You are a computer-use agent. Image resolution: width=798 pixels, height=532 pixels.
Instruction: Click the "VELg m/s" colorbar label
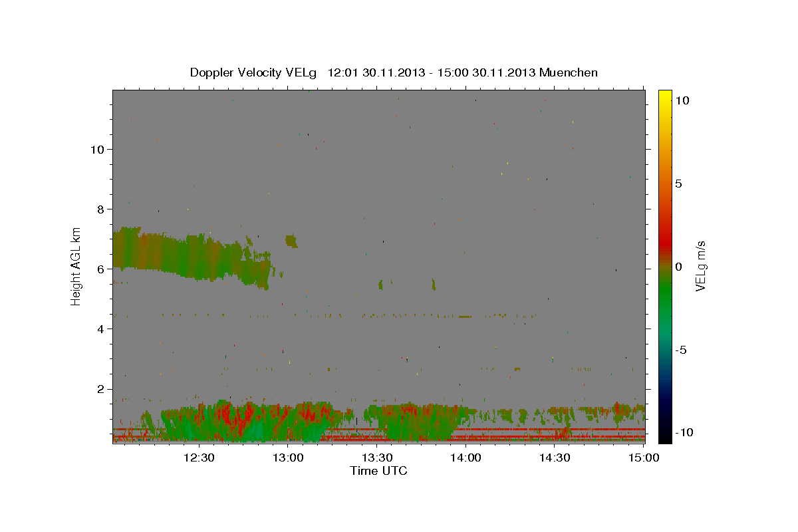point(700,267)
